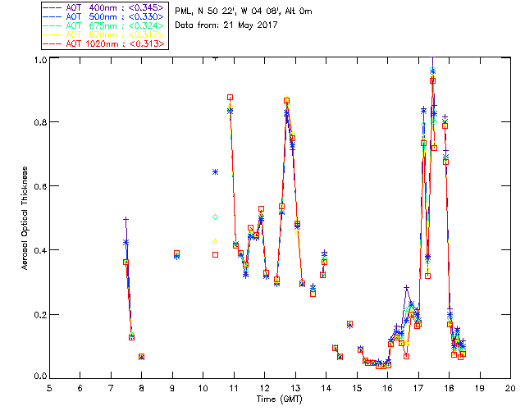Click the 'Time (GMT)' x-axis title
Viewport: 525px width, 420px height.
(x=278, y=399)
